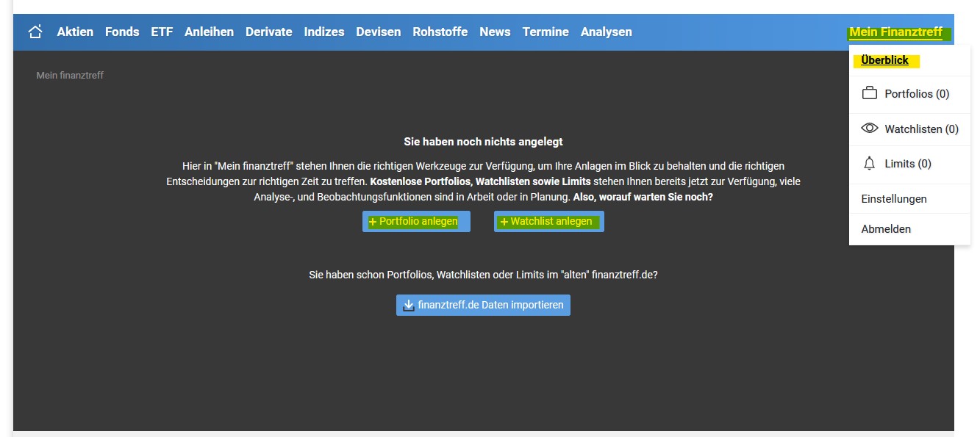Open Limits (0) from the dropdown
The image size is (980, 437).
(909, 164)
